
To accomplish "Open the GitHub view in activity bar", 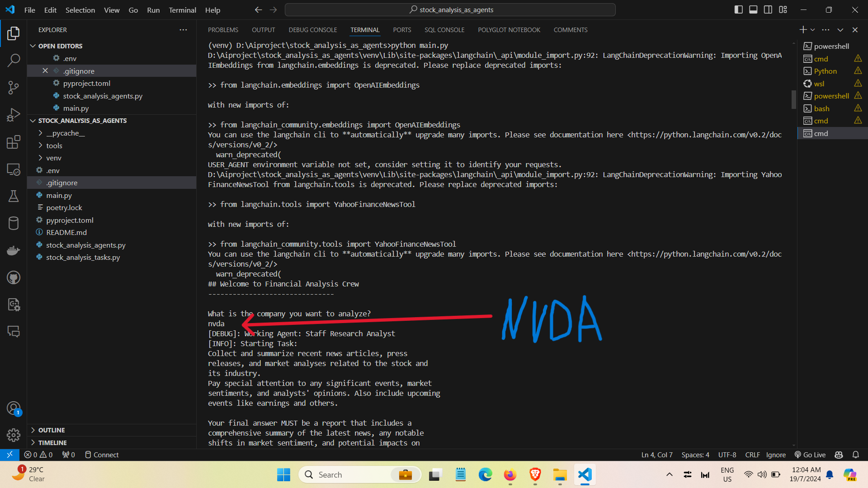I will point(14,277).
